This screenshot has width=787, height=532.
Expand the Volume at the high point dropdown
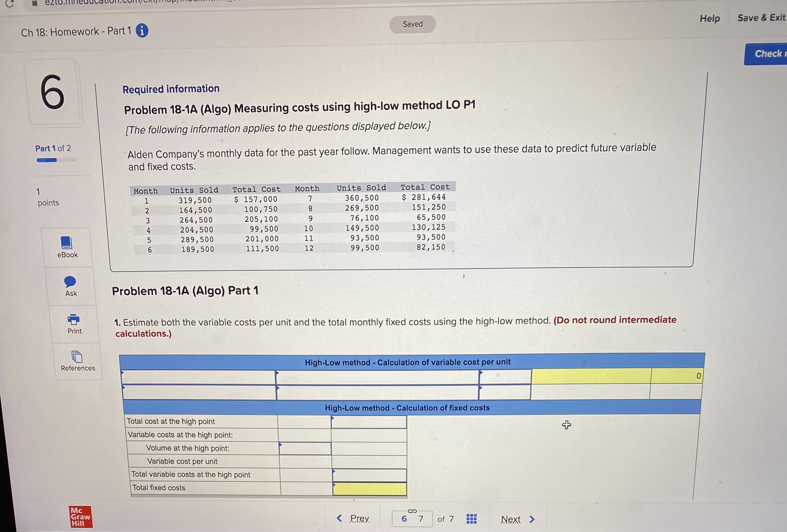tap(305, 448)
